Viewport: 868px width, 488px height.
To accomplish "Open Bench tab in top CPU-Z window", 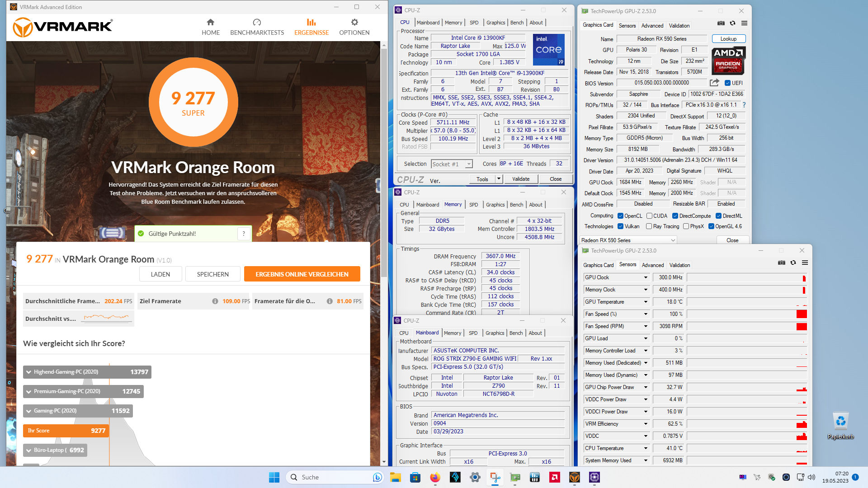I will tap(517, 23).
